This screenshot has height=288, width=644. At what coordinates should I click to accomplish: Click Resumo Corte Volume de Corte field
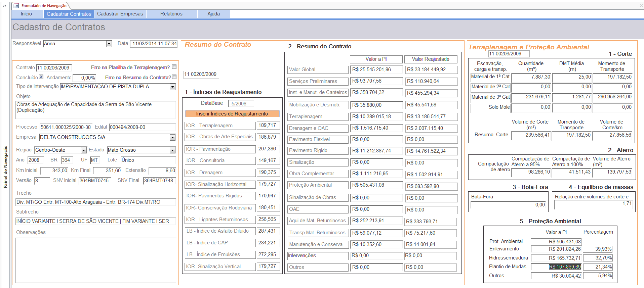(x=531, y=135)
